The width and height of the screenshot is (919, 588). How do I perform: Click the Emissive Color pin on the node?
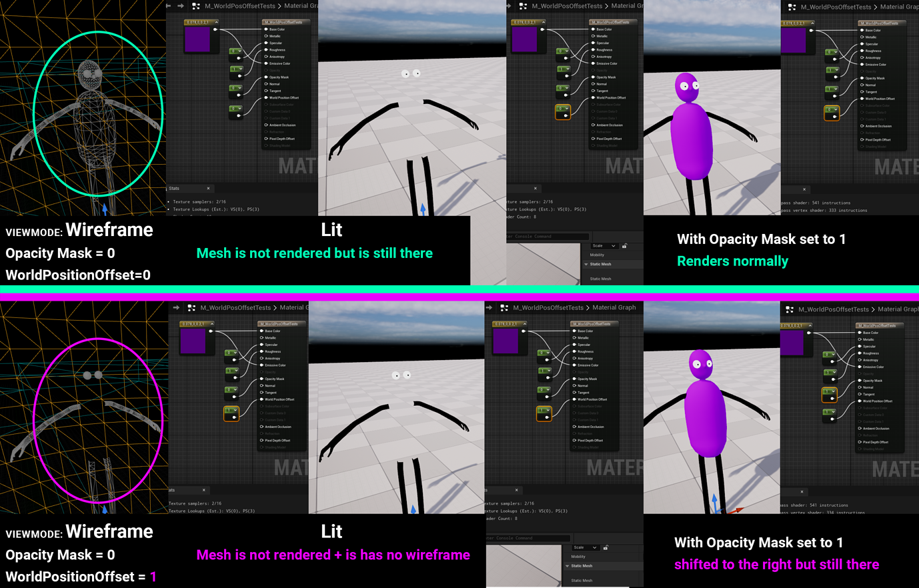click(x=265, y=63)
